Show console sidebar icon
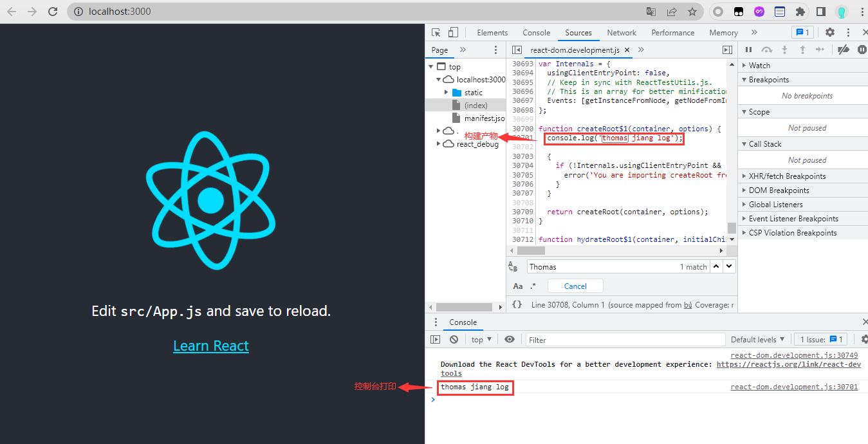The image size is (868, 444). pyautogui.click(x=436, y=339)
